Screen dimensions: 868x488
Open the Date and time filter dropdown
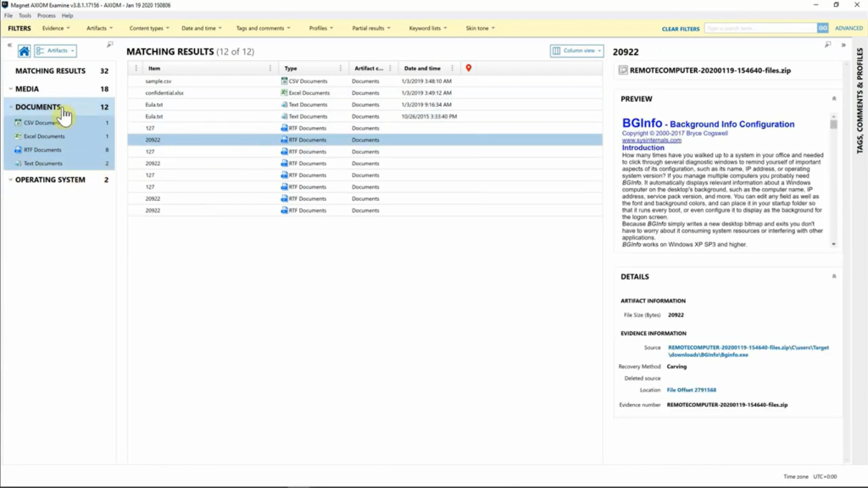click(202, 28)
